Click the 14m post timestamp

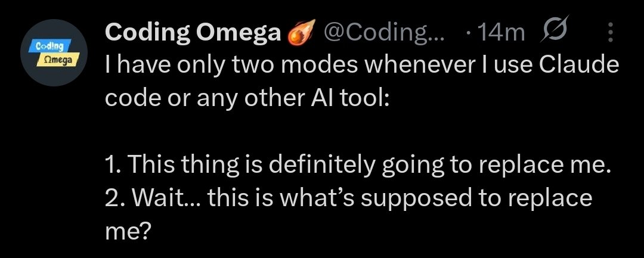pos(503,34)
